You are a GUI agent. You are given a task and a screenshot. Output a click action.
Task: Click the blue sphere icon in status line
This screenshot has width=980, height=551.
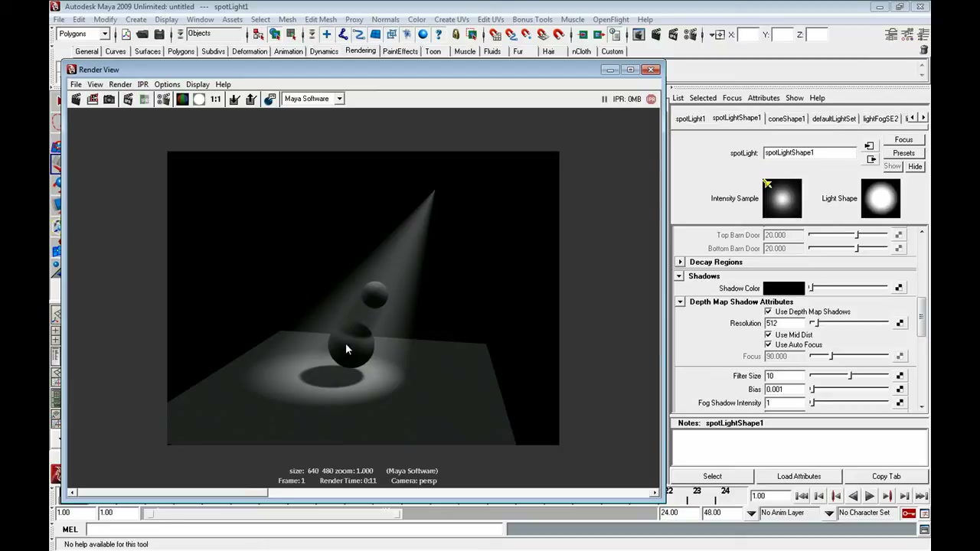point(423,34)
